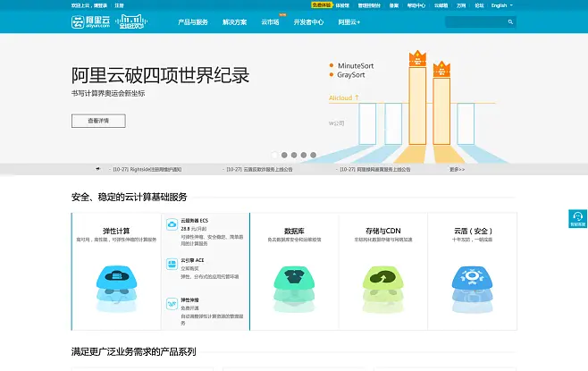Click the 云盾 security illustration icon

pos(472,289)
